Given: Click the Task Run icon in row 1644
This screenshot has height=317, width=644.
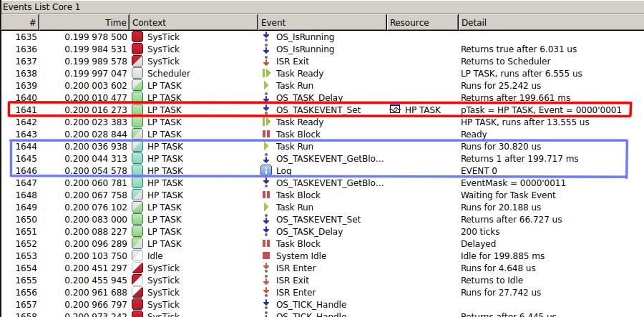Looking at the screenshot, I should pos(266,146).
